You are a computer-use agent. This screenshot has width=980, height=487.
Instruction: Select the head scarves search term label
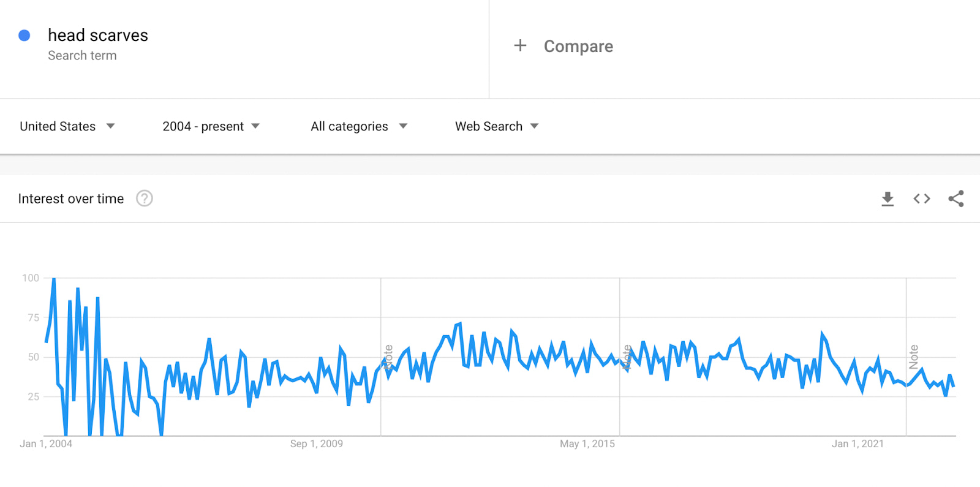[x=99, y=35]
